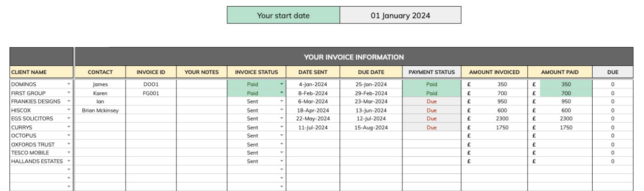Open the DOMINOS client name dropdown
The width and height of the screenshot is (644, 191).
tap(68, 84)
